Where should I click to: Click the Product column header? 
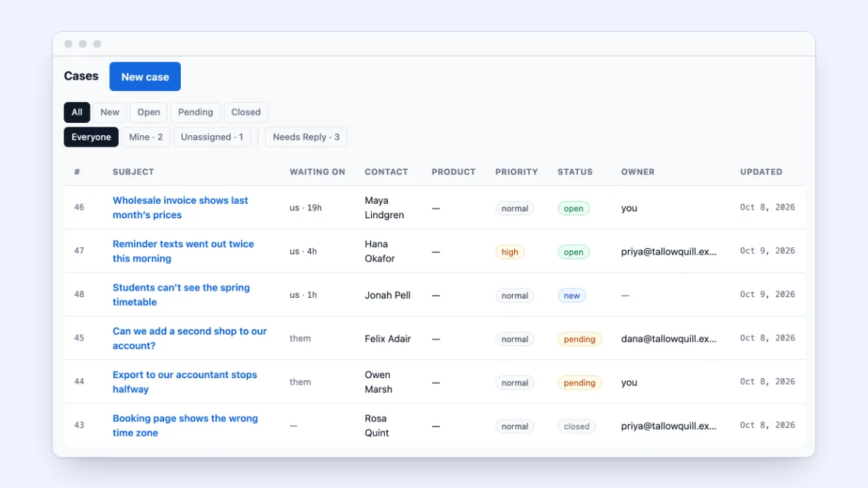[454, 172]
